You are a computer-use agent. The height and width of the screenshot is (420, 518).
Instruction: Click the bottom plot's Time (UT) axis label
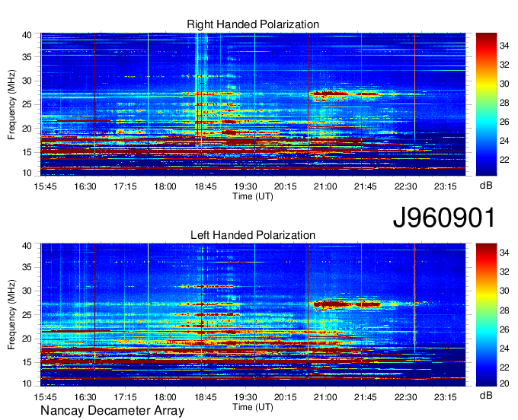pyautogui.click(x=253, y=407)
